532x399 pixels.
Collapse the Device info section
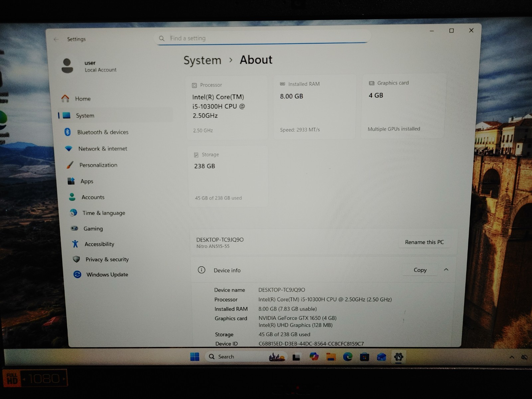446,270
